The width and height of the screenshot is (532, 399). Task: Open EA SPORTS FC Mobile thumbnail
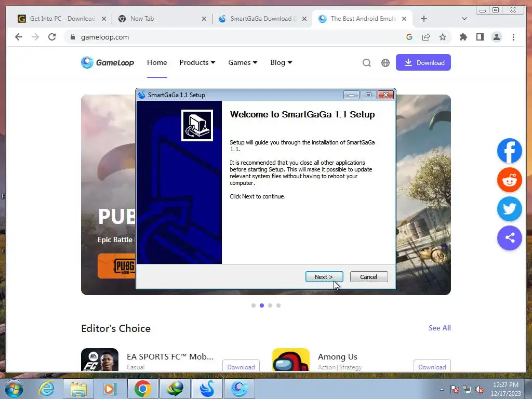100,360
